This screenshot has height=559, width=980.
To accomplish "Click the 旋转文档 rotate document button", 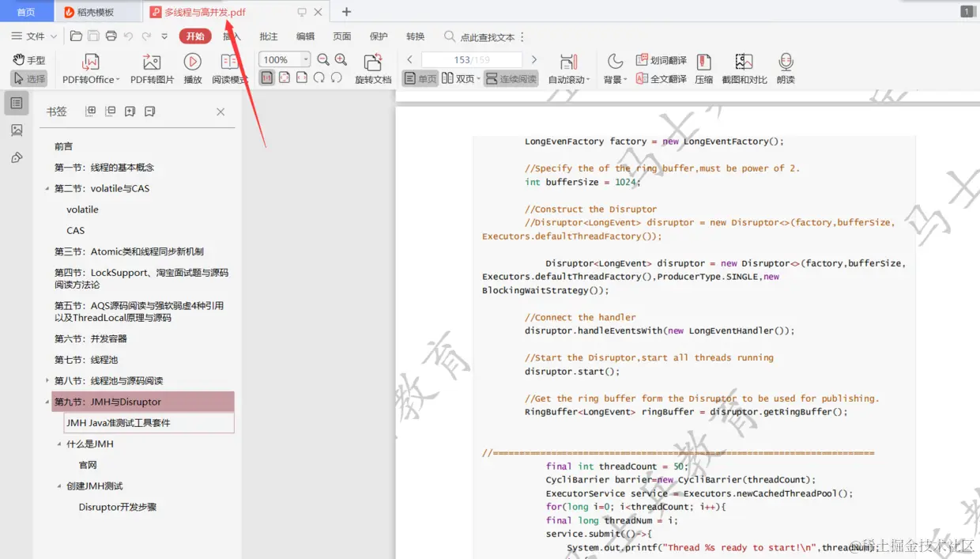I will (x=373, y=69).
